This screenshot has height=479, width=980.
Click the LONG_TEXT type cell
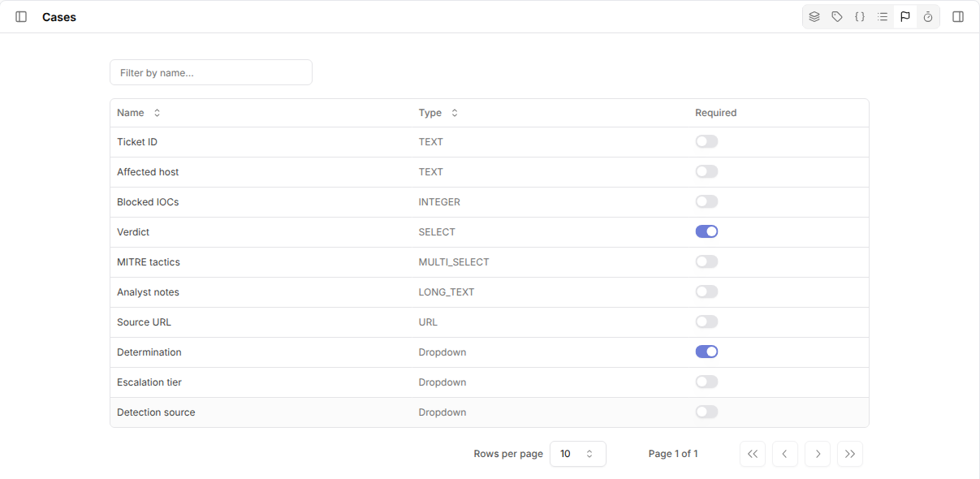click(x=447, y=292)
